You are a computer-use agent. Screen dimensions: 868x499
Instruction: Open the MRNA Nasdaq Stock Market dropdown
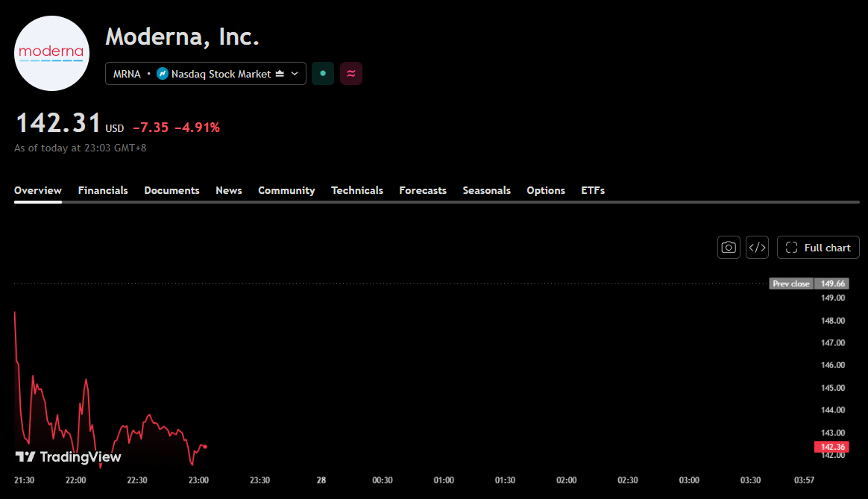tap(205, 74)
